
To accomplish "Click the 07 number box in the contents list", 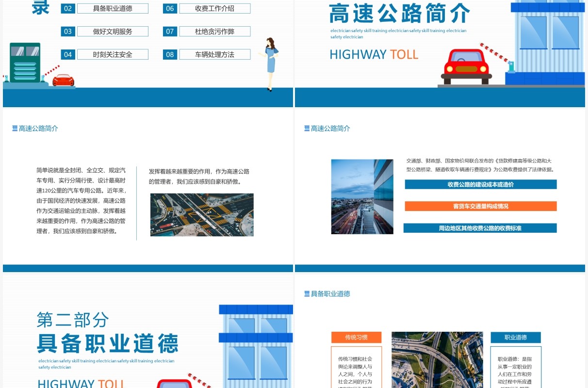I will (x=170, y=32).
